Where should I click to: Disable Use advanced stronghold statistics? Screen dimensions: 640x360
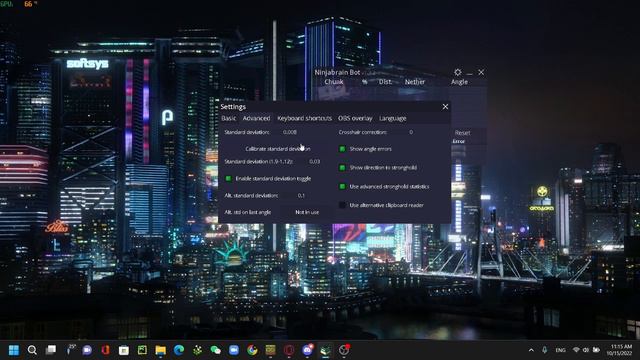click(x=342, y=187)
